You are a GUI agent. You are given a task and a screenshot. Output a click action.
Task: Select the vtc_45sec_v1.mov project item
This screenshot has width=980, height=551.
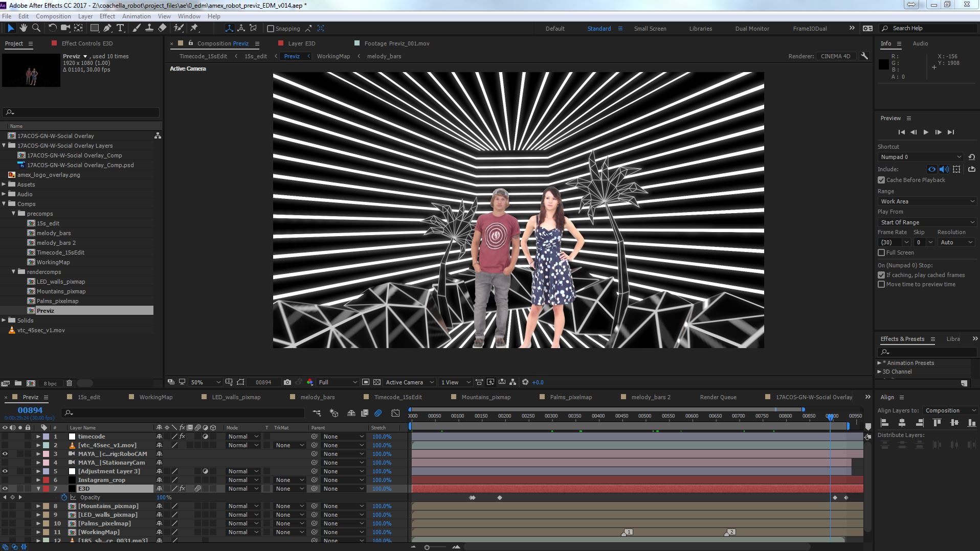tap(41, 330)
